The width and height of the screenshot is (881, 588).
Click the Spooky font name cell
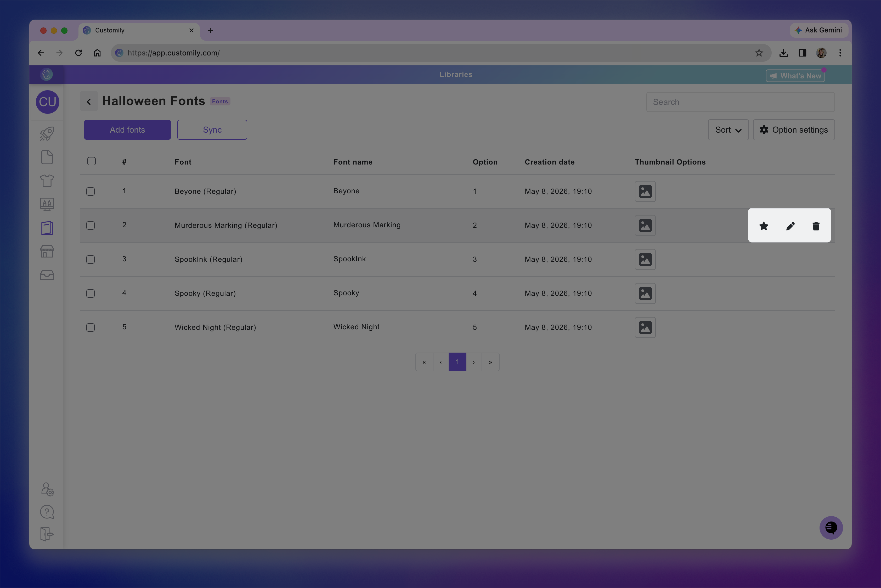(x=346, y=293)
